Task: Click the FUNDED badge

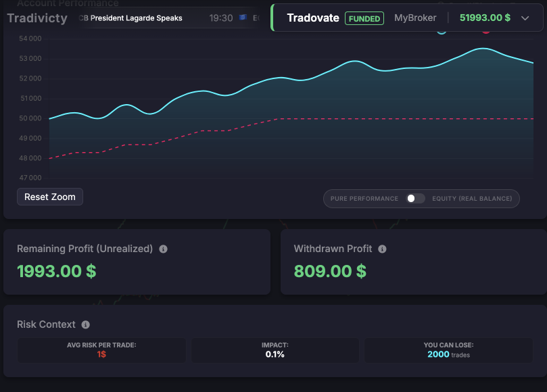Action: click(x=364, y=18)
